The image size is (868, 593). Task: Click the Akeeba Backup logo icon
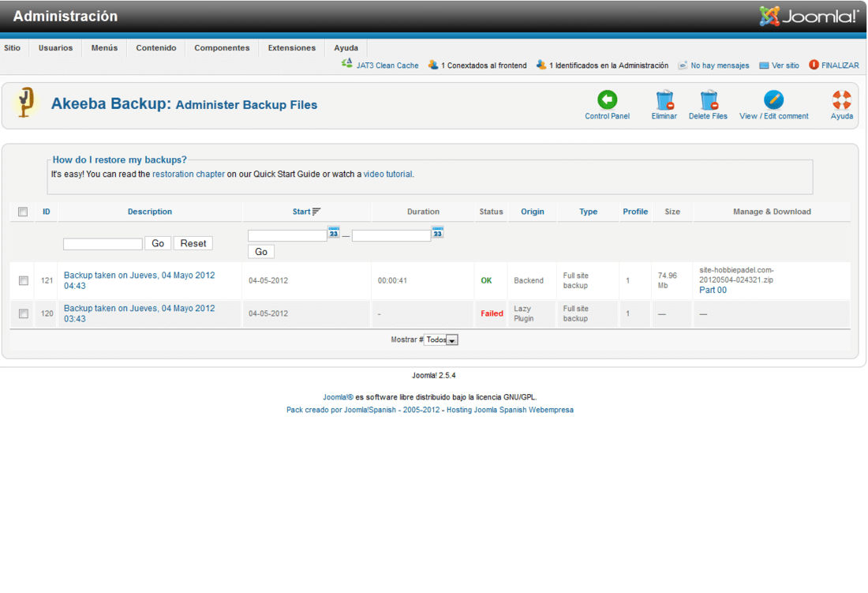pyautogui.click(x=25, y=102)
